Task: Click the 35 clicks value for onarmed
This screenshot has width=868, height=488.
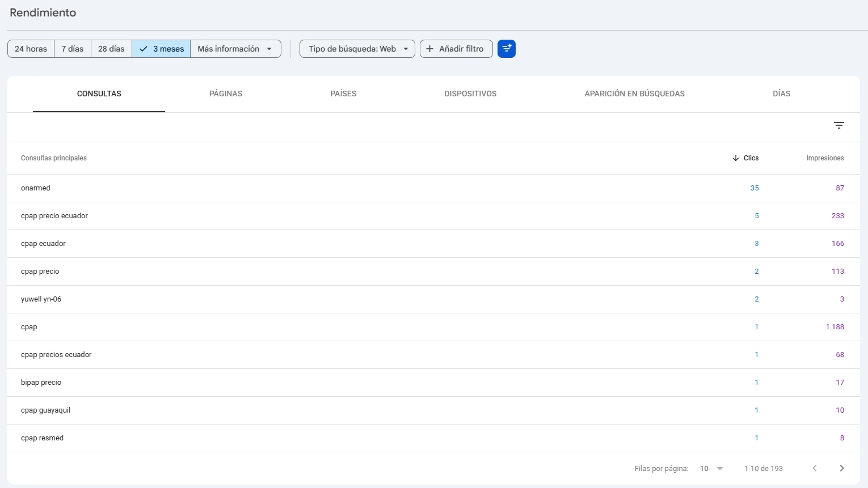Action: [755, 188]
